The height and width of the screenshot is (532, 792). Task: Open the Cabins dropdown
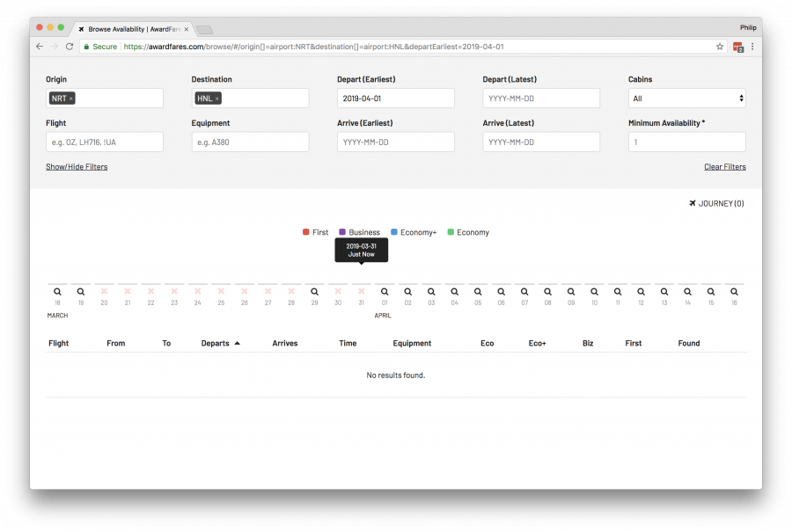686,98
